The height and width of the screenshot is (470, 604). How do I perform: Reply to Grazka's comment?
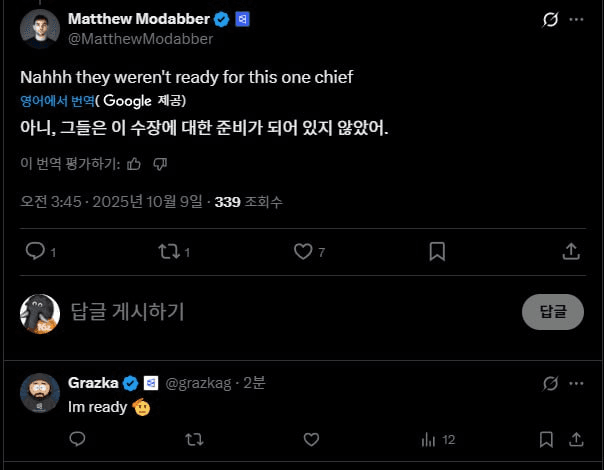(78, 439)
